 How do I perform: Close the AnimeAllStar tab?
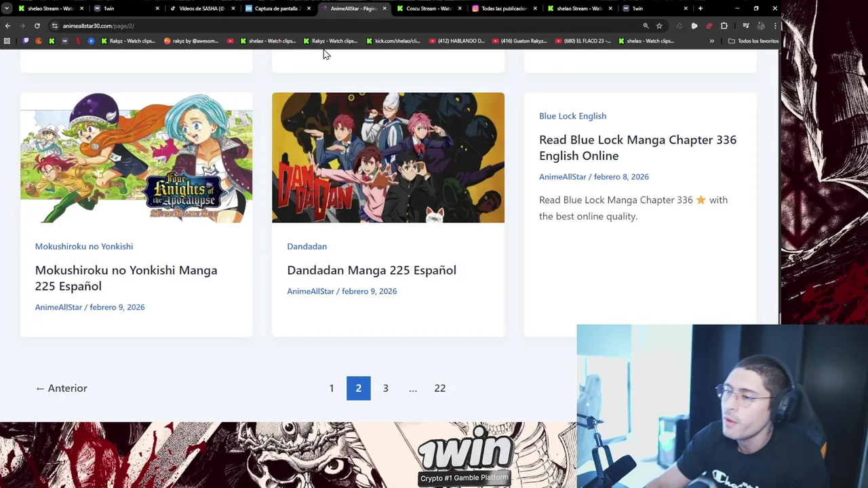(384, 8)
